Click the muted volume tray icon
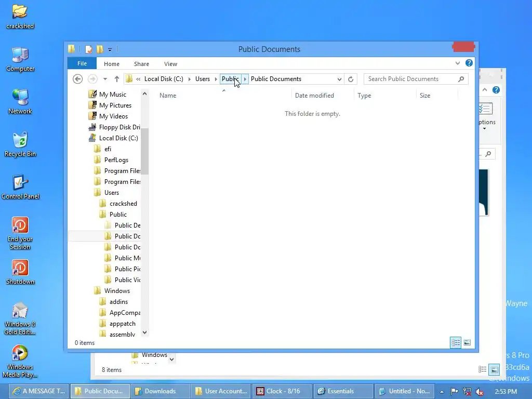Image resolution: width=532 pixels, height=399 pixels. (480, 392)
